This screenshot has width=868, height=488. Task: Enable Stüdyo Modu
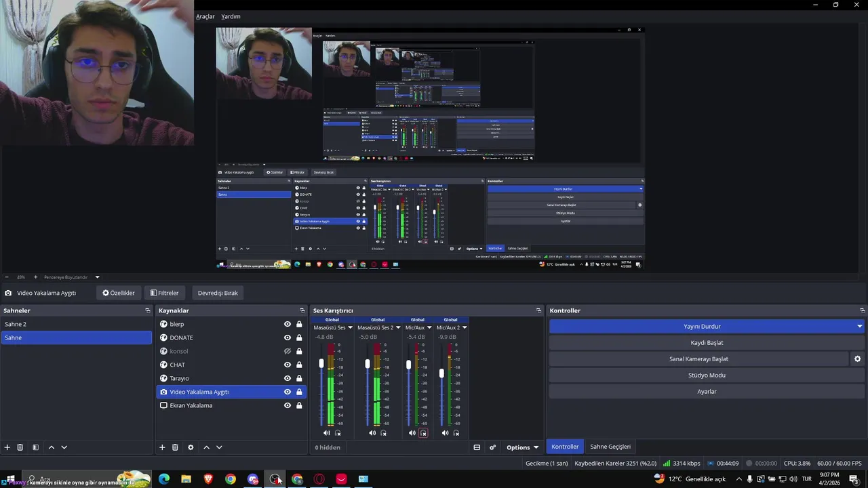707,375
